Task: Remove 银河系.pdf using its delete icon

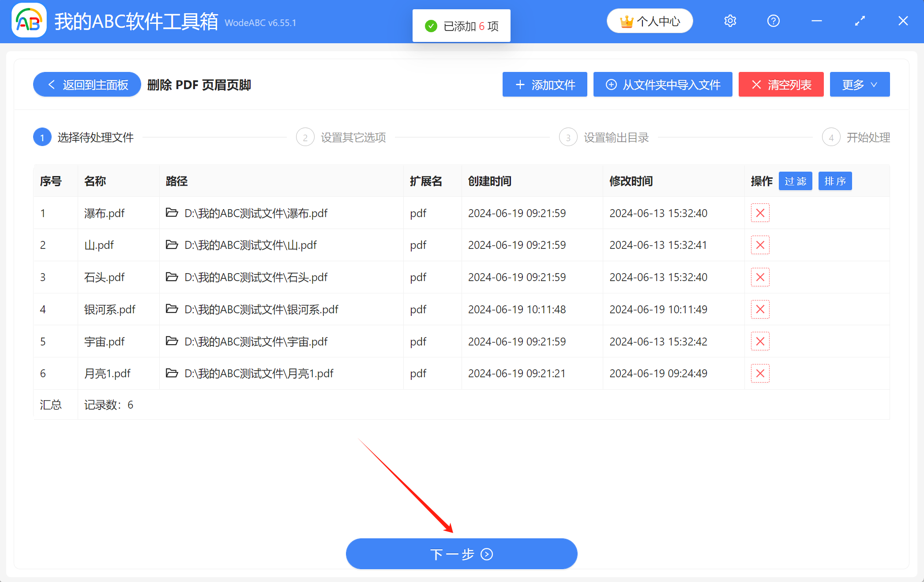Action: [x=760, y=309]
